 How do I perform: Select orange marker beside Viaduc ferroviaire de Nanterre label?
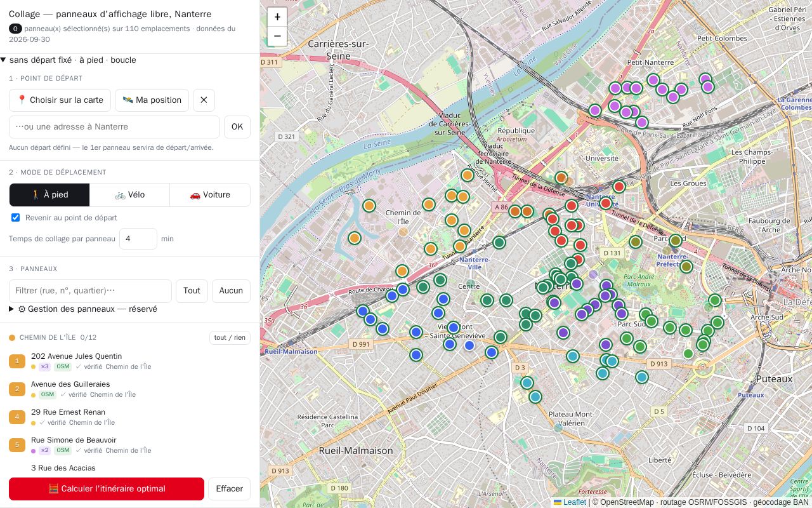[x=468, y=175]
